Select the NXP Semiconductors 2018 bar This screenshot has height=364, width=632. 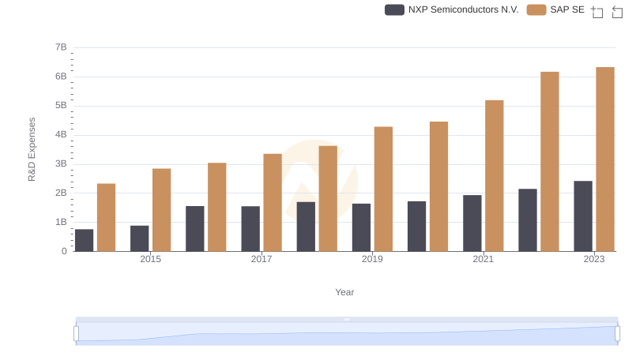306,227
